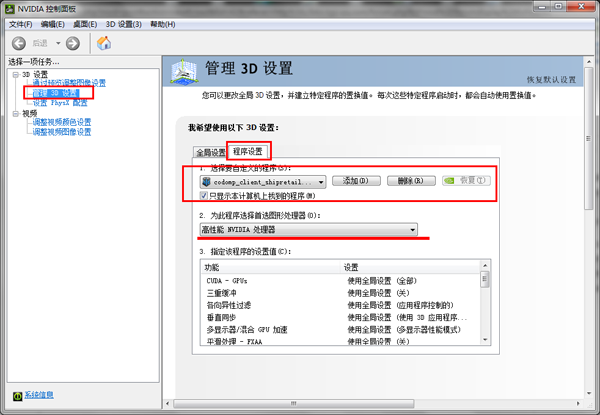Select 调整视频颜色设置 in the task tree
The image size is (600, 415).
61,122
